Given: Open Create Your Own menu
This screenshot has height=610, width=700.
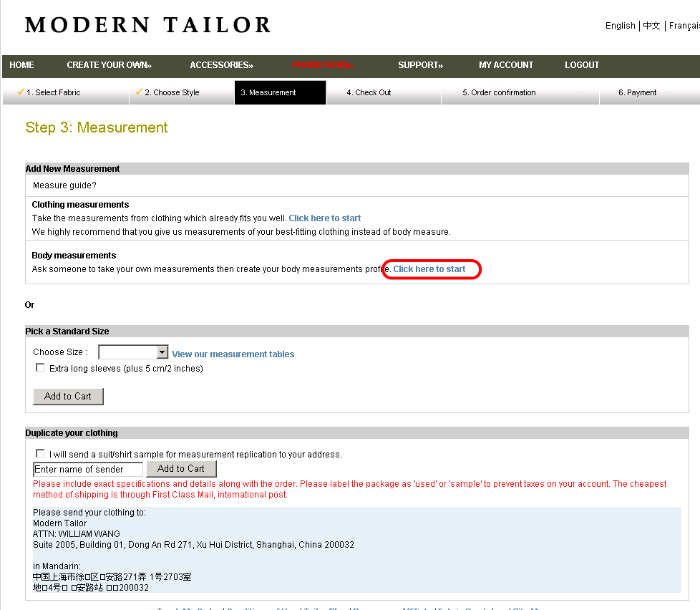Looking at the screenshot, I should point(109,65).
